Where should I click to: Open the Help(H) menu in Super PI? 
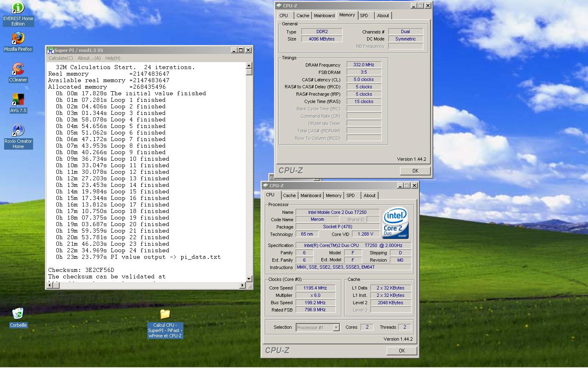coord(113,58)
